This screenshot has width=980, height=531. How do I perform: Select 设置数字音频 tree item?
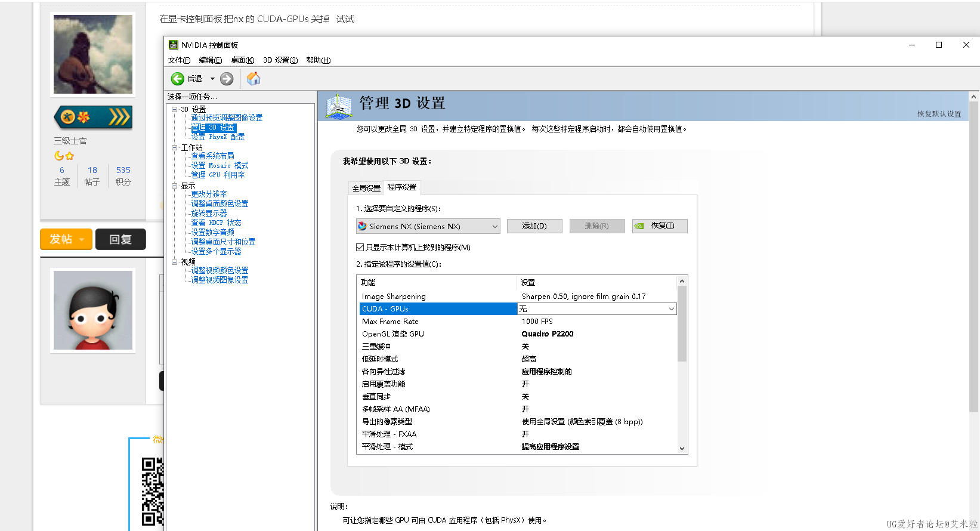click(x=212, y=233)
